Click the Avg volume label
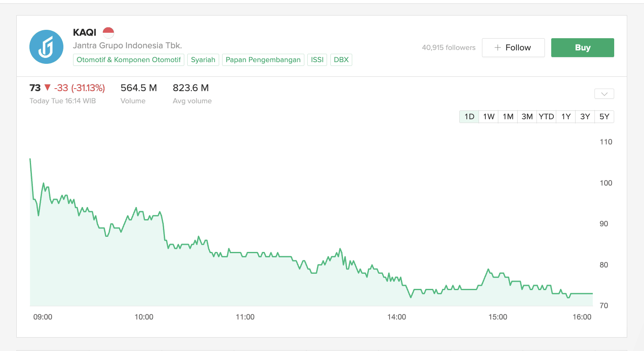Viewport: 644px width, 351px height. pyautogui.click(x=192, y=101)
